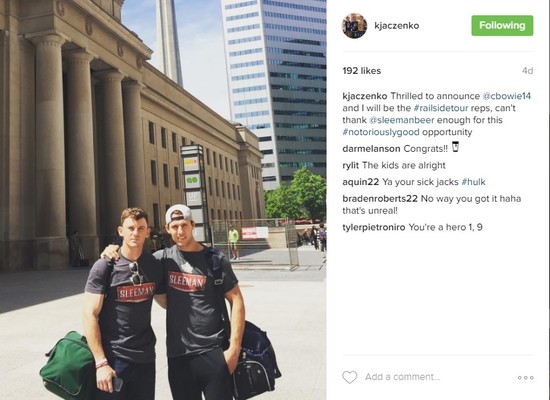Click the kjaczenko name in the caption
The image size is (550, 400).
[365, 96]
